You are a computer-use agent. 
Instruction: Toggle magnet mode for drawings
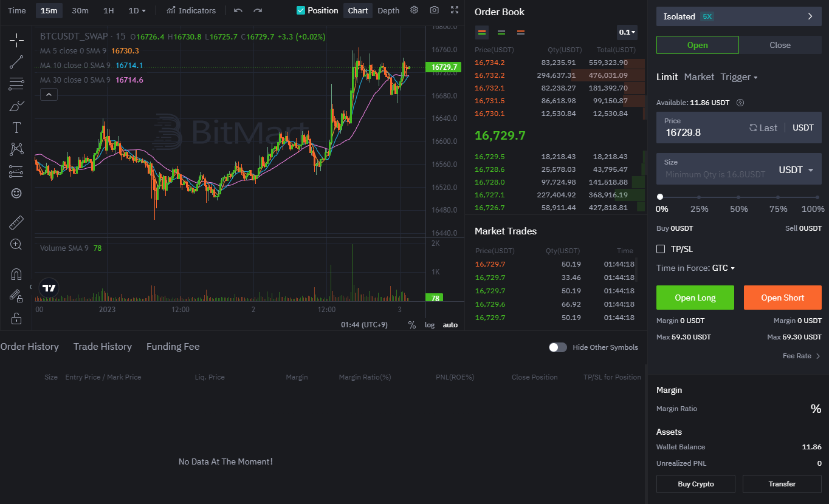pyautogui.click(x=16, y=274)
